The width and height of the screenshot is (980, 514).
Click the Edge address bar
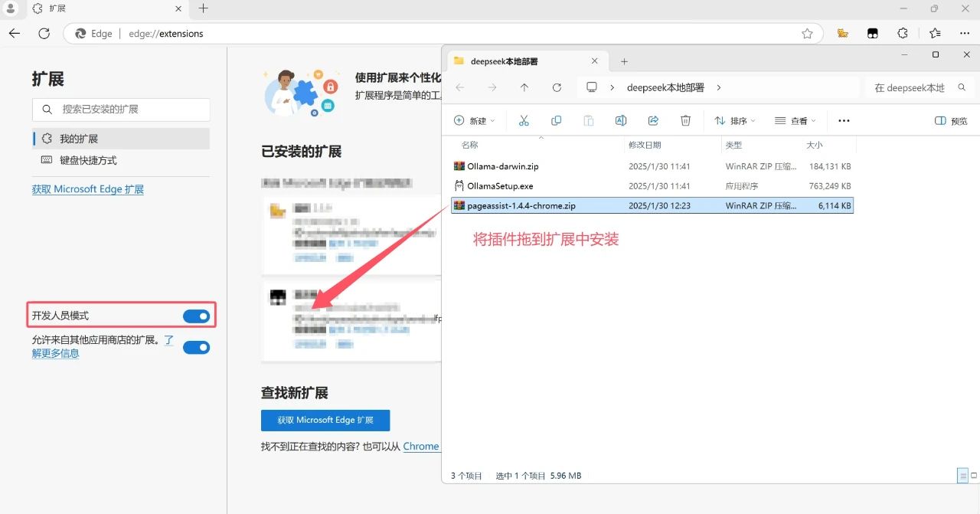pyautogui.click(x=443, y=34)
